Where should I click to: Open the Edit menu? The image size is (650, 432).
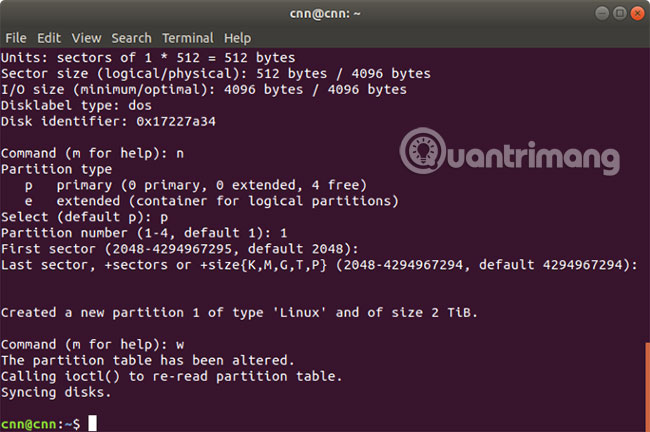coord(49,38)
